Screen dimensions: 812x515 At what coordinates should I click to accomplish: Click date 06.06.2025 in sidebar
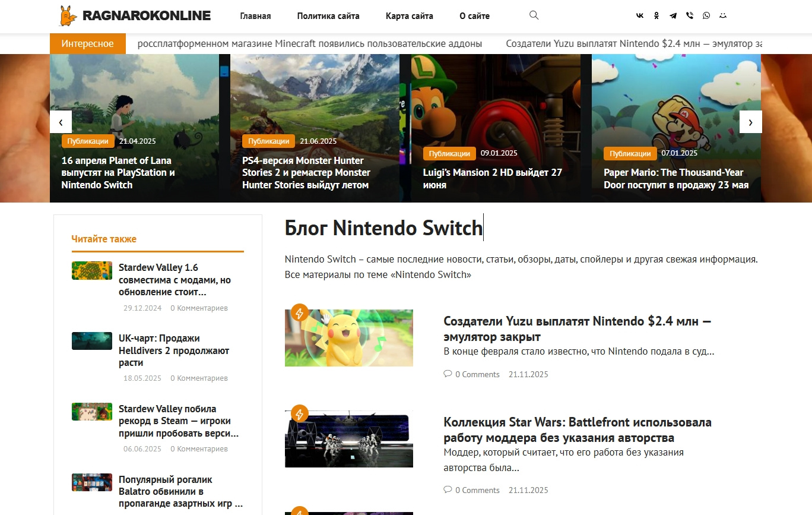pos(142,449)
